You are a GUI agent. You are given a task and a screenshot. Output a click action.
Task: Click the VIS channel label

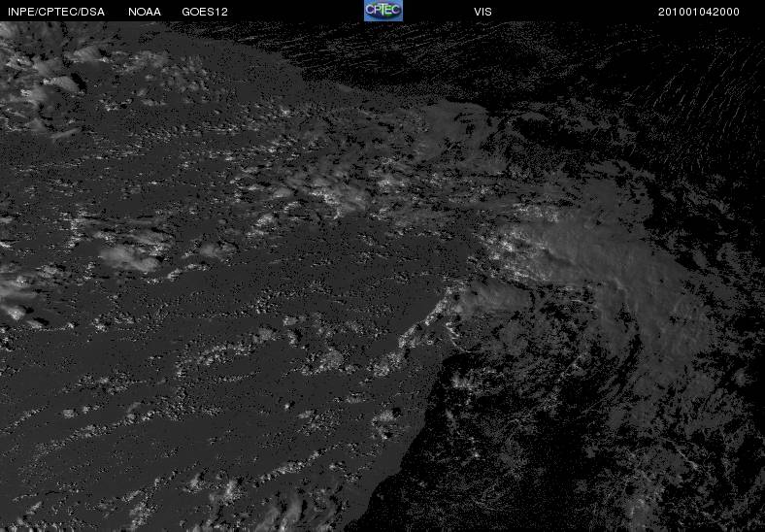coord(483,12)
